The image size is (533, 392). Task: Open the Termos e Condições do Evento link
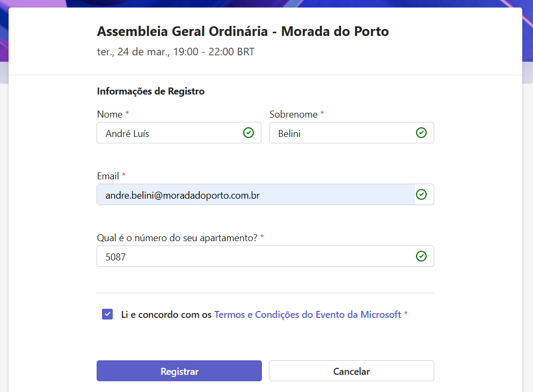click(308, 315)
